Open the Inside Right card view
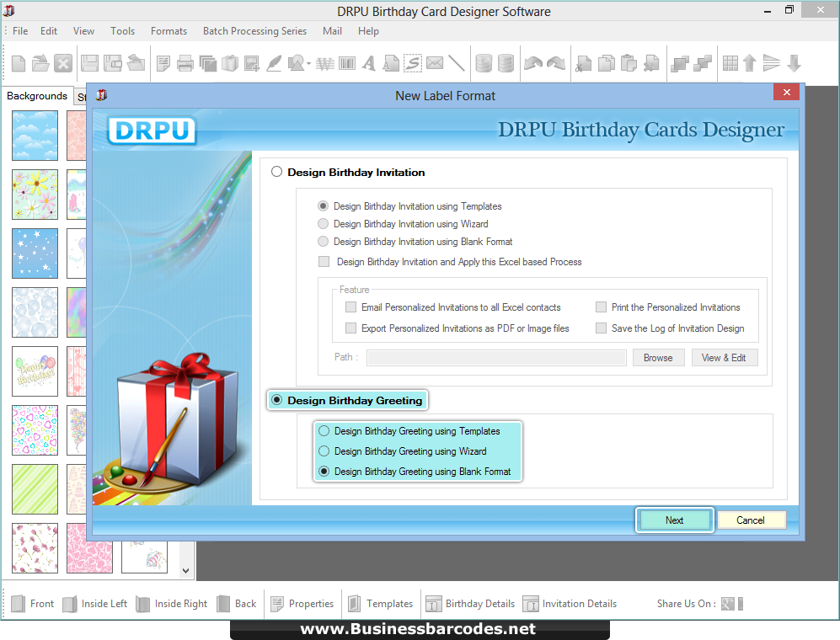The image size is (840, 640). [171, 604]
